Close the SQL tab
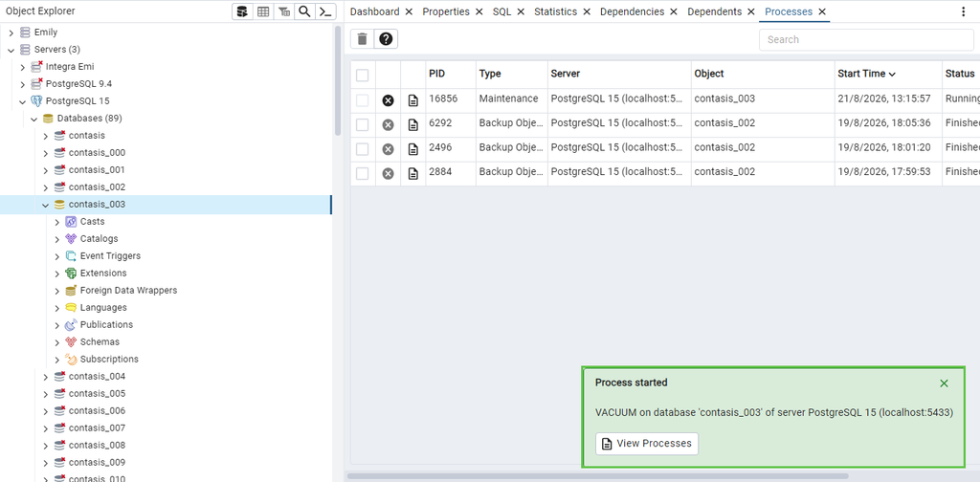Image resolution: width=980 pixels, height=482 pixels. 521,11
